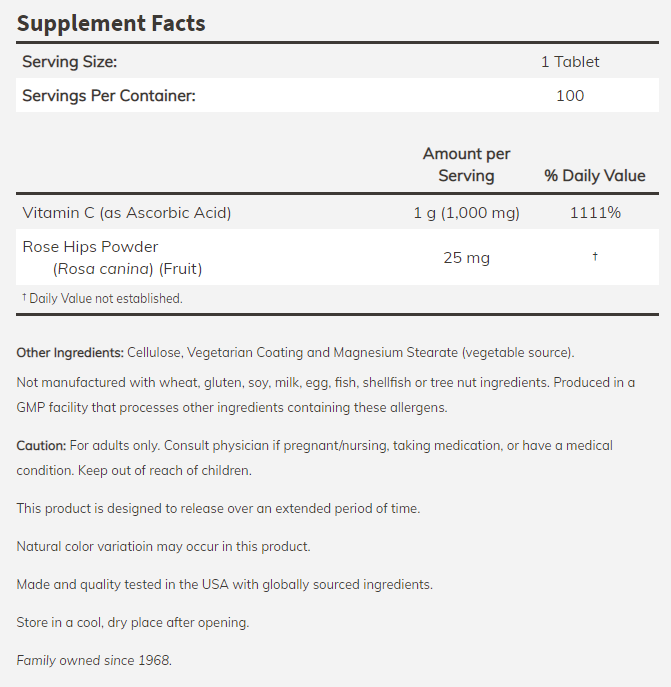Select the extended release statement sentence

click(218, 508)
